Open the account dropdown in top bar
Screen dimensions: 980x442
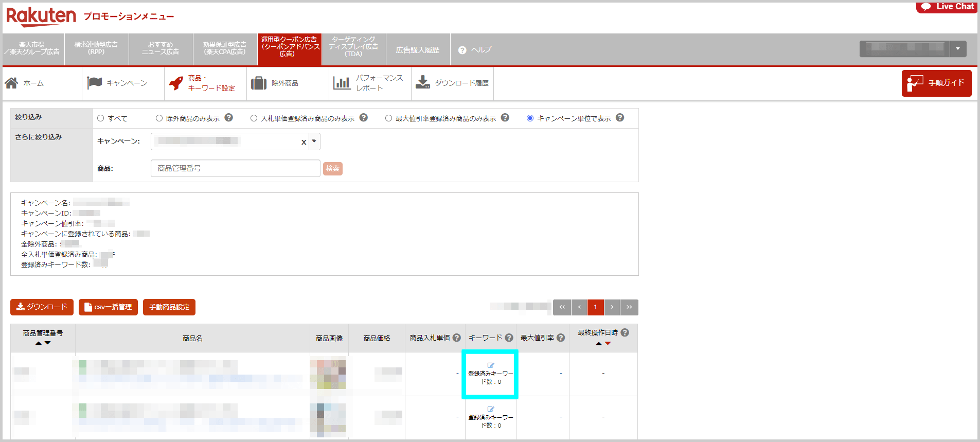(958, 49)
